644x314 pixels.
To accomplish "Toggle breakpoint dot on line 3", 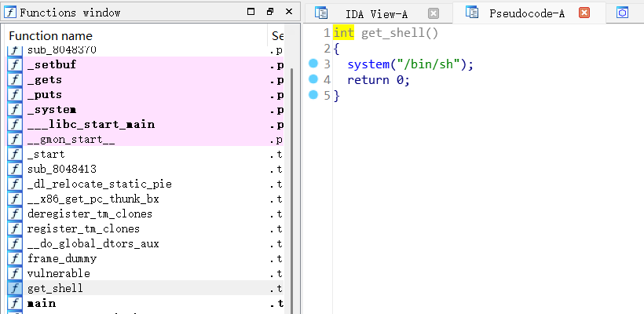I will pos(313,64).
